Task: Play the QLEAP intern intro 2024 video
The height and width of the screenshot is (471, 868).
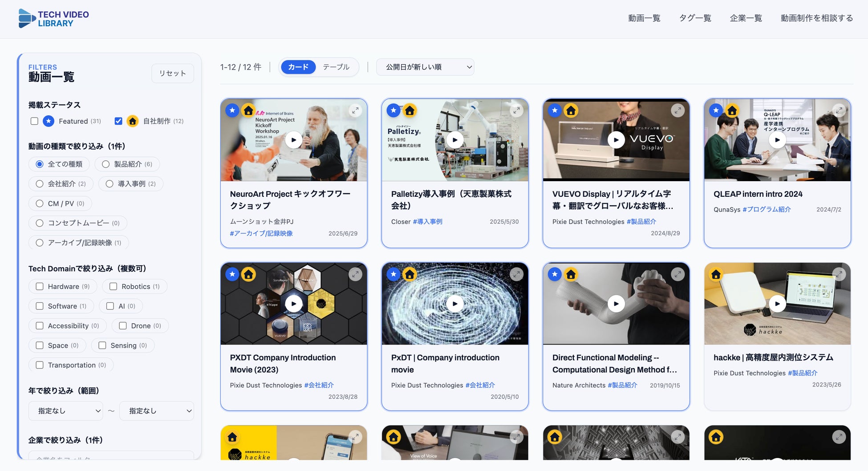Action: [777, 140]
